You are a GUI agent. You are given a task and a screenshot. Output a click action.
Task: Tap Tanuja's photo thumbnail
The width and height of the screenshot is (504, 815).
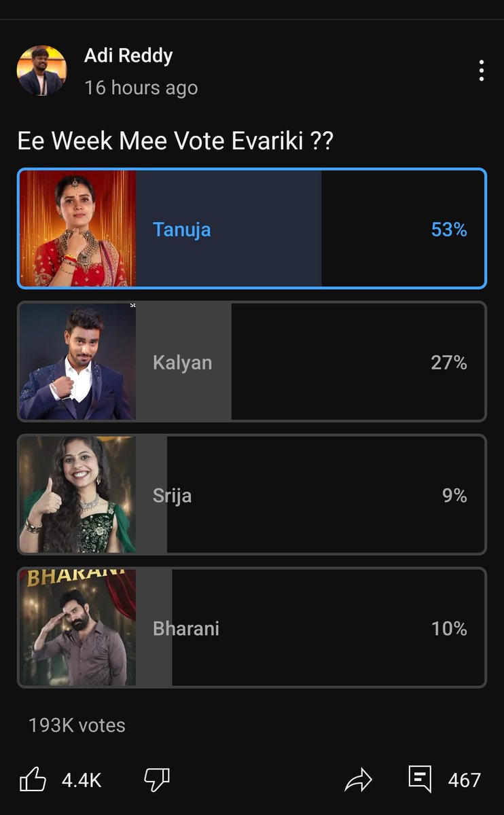[77, 228]
